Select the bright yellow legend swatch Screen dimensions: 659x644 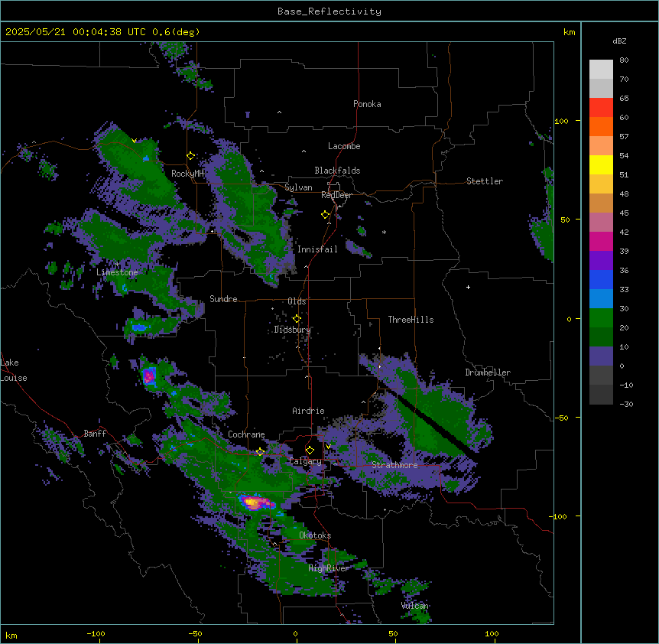(601, 164)
